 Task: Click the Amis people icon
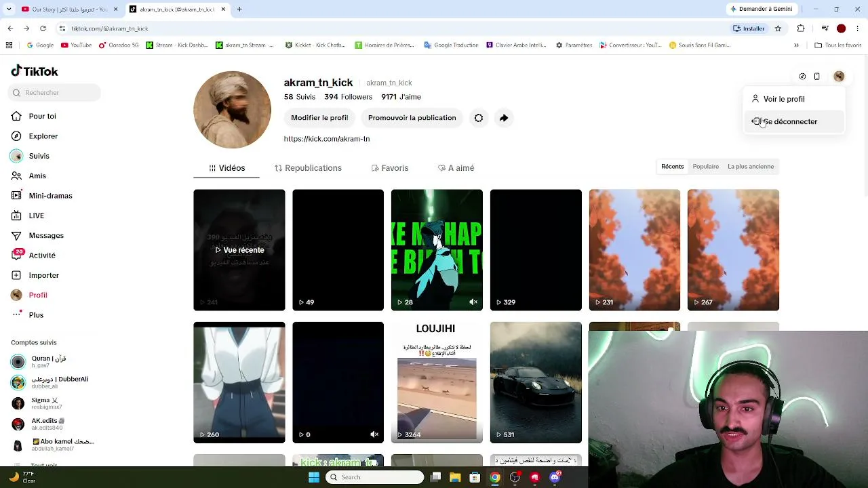tap(16, 176)
